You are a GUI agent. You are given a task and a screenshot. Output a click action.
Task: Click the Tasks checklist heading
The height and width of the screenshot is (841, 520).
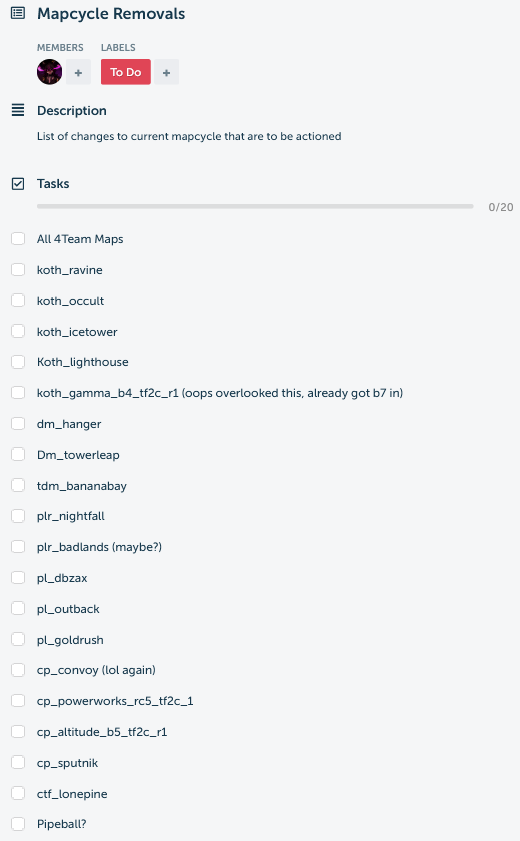point(53,183)
